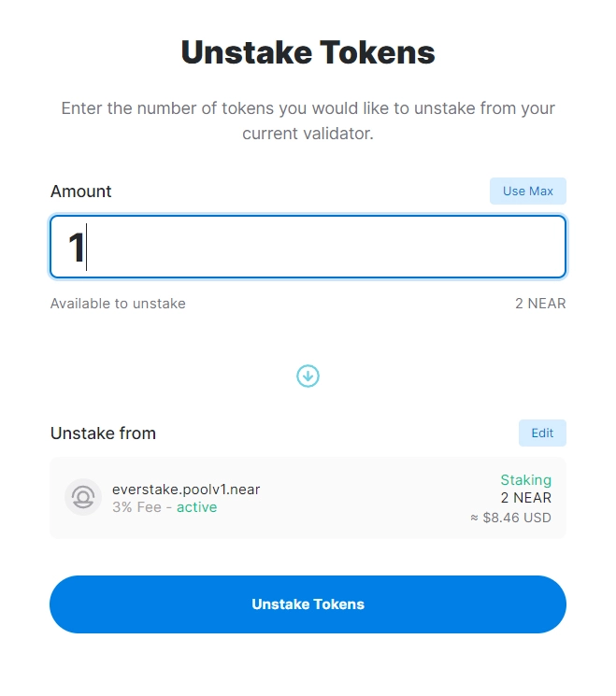This screenshot has width=616, height=696.
Task: Click the circled down-arrow icon
Action: (308, 376)
